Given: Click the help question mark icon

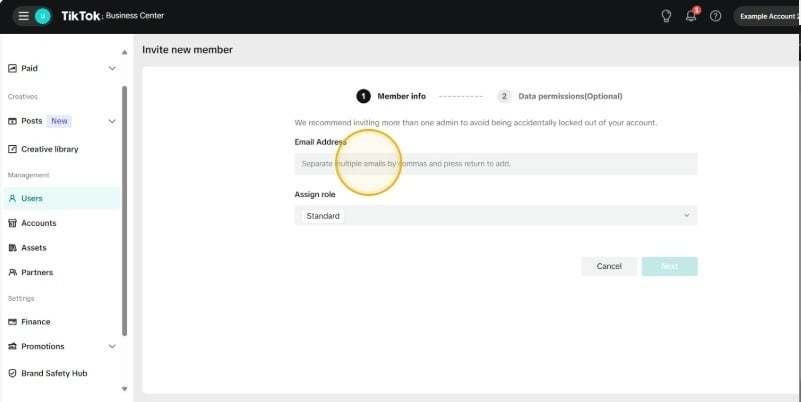Looking at the screenshot, I should click(715, 16).
